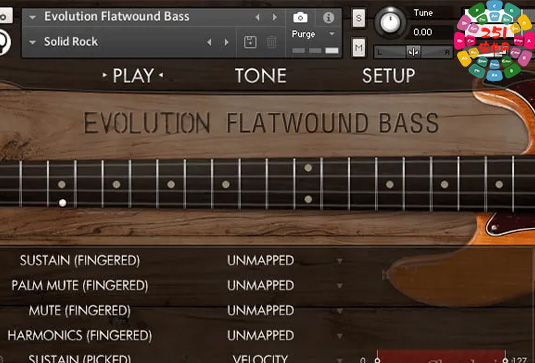Image resolution: width=535 pixels, height=363 pixels.
Task: Mute the instrument with M button
Action: 358,47
